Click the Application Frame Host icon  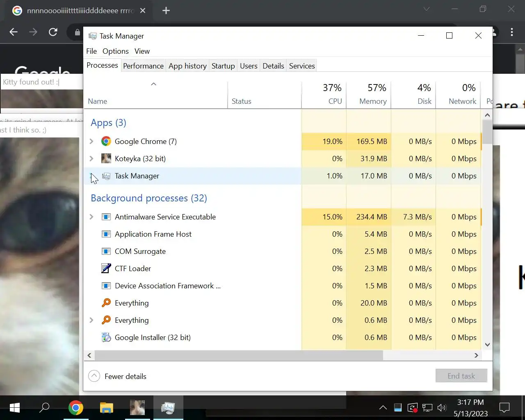tap(106, 234)
